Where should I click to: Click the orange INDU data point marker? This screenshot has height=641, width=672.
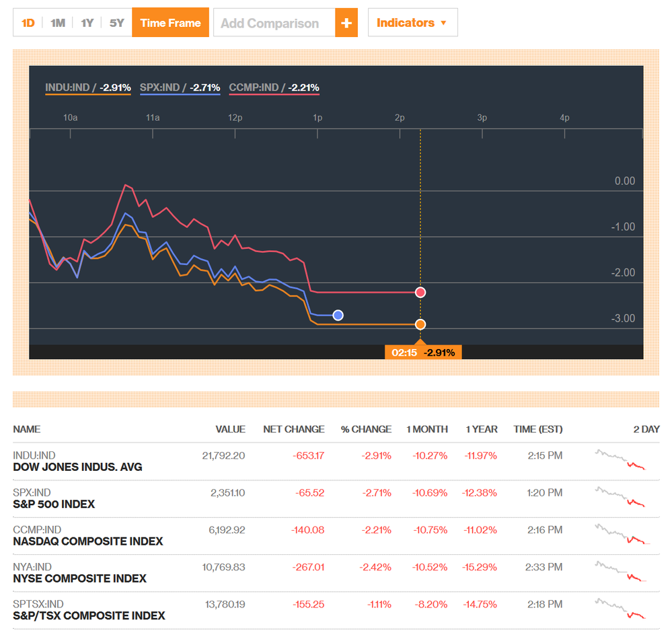tap(420, 324)
